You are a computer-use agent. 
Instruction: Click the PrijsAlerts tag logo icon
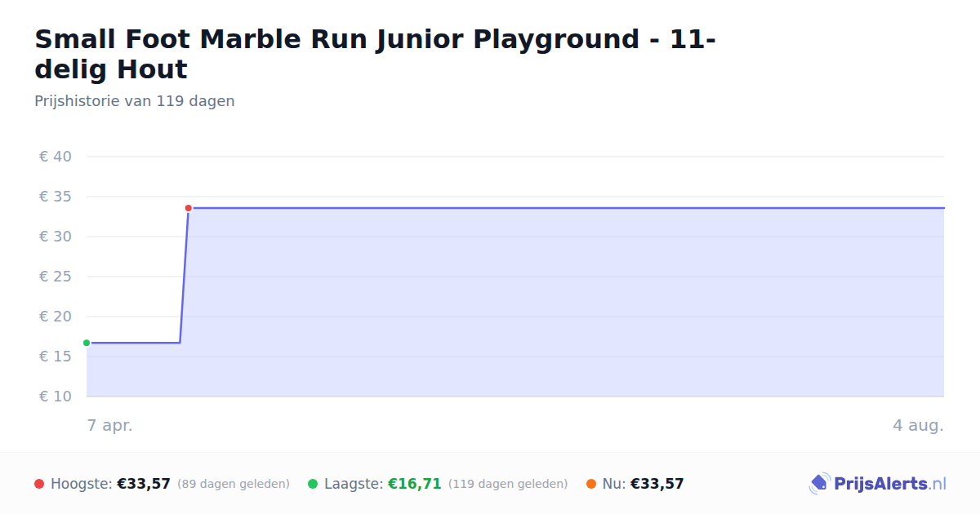pyautogui.click(x=819, y=484)
